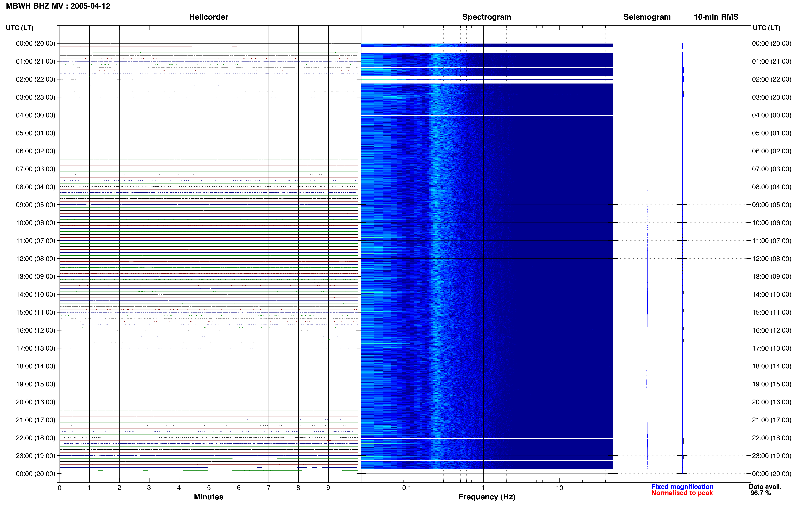This screenshot has height=508, width=812.
Task: Click the 10 tick on the Frequency axis
Action: (559, 488)
